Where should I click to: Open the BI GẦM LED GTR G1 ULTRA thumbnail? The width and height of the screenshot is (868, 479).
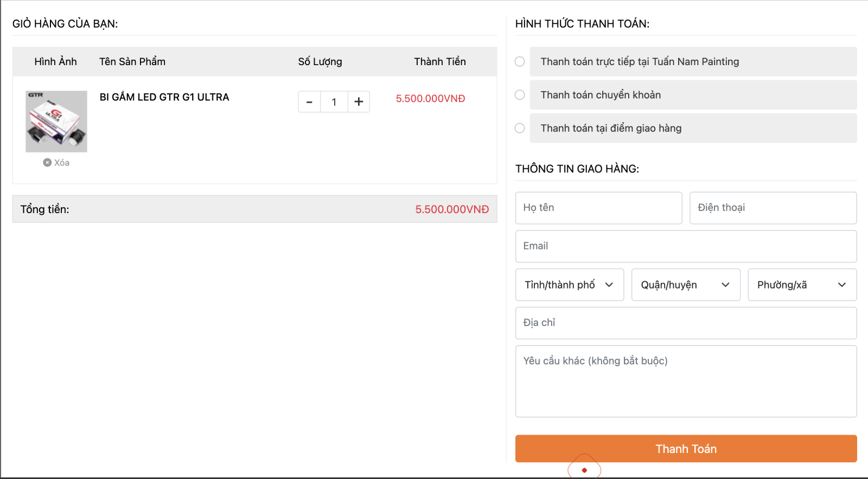pyautogui.click(x=56, y=122)
